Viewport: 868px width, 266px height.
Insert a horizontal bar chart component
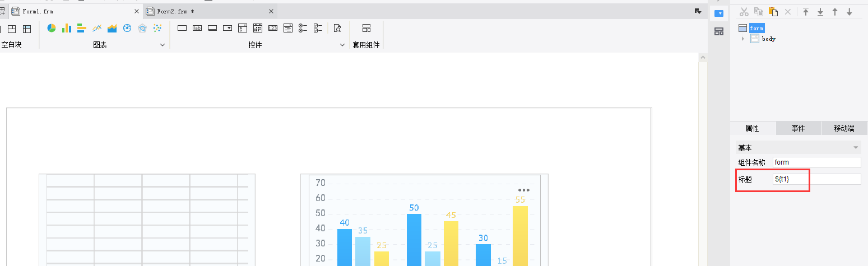[x=81, y=28]
